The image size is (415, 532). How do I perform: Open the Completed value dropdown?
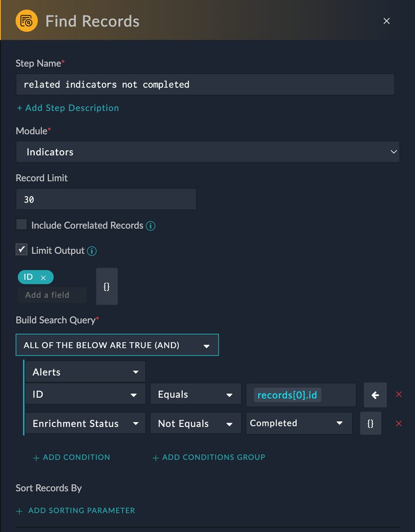coord(298,423)
